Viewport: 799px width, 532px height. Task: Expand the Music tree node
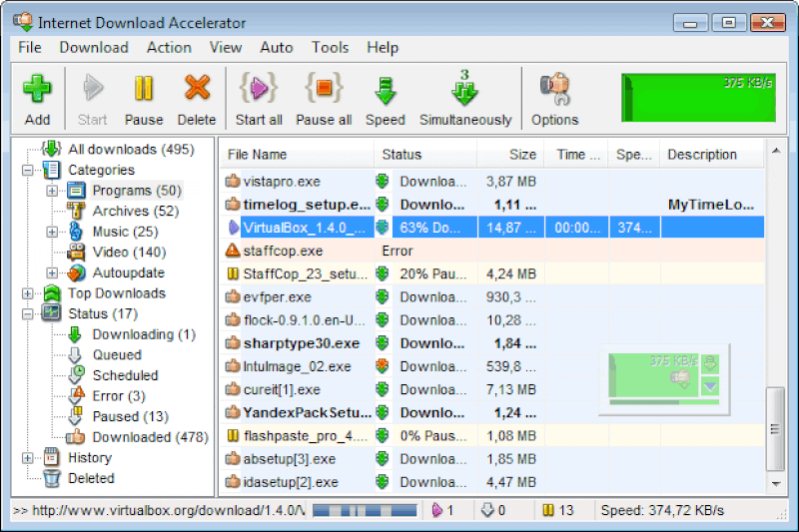[52, 232]
